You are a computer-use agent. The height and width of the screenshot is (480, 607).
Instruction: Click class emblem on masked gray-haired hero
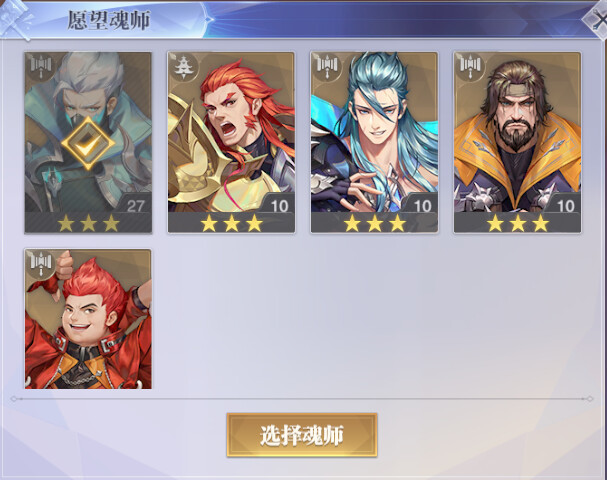point(41,67)
